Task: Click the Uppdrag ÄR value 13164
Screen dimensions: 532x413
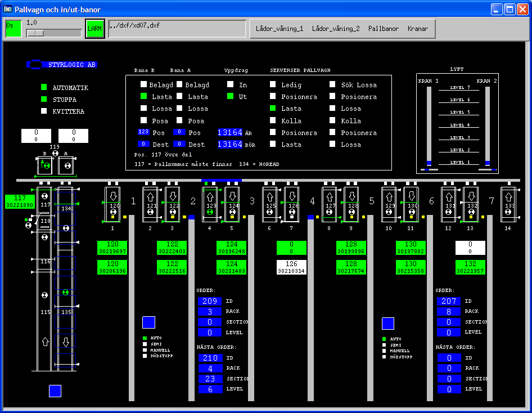Action: click(230, 132)
